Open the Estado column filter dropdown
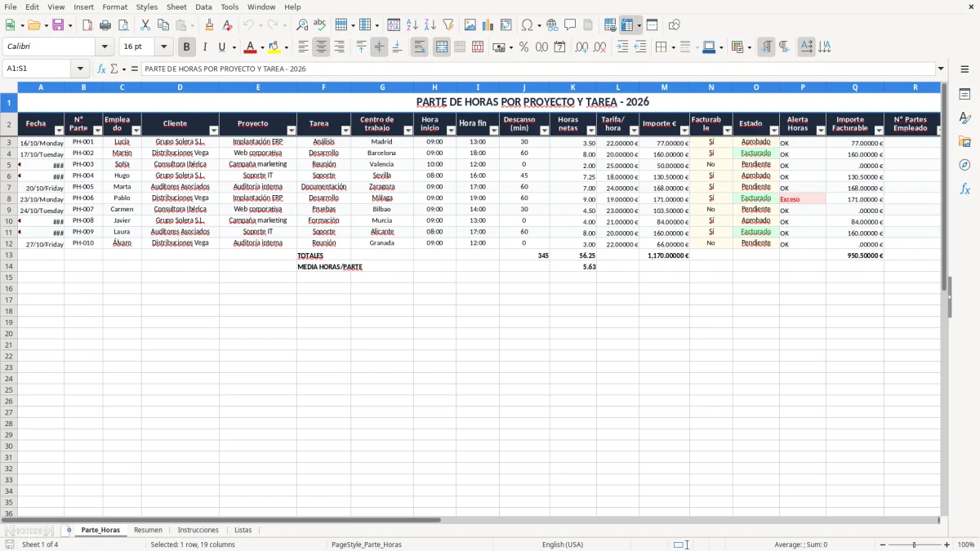 pos(774,131)
